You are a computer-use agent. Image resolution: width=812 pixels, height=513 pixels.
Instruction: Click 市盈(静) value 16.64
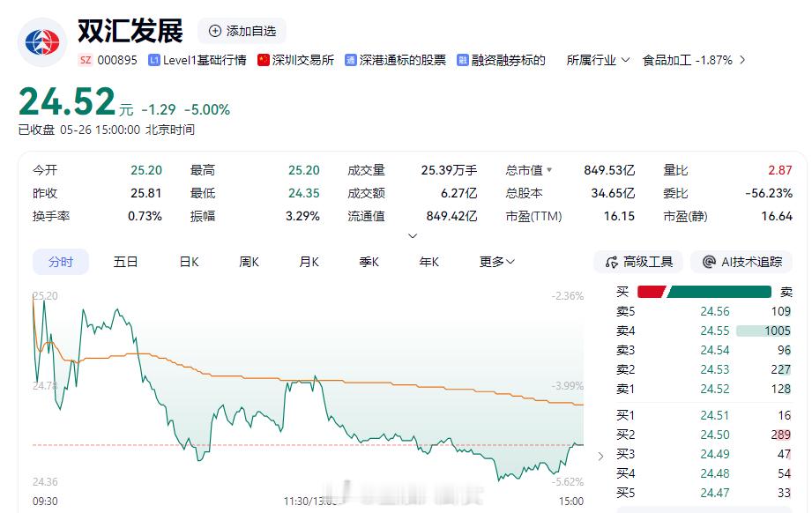pos(777,216)
